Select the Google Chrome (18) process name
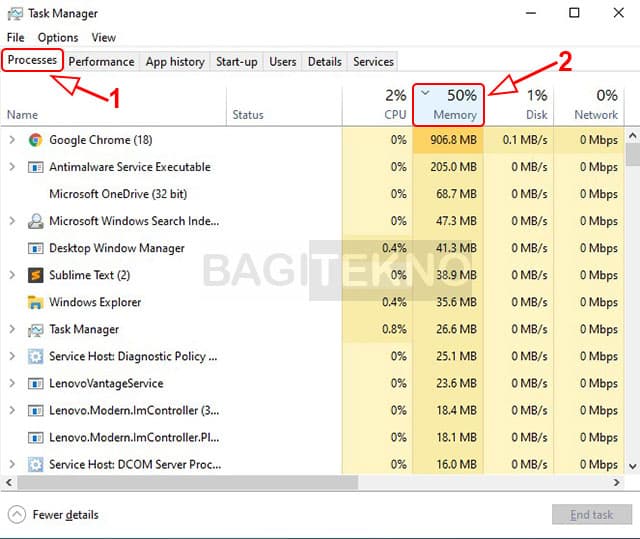The width and height of the screenshot is (640, 539). pyautogui.click(x=101, y=140)
